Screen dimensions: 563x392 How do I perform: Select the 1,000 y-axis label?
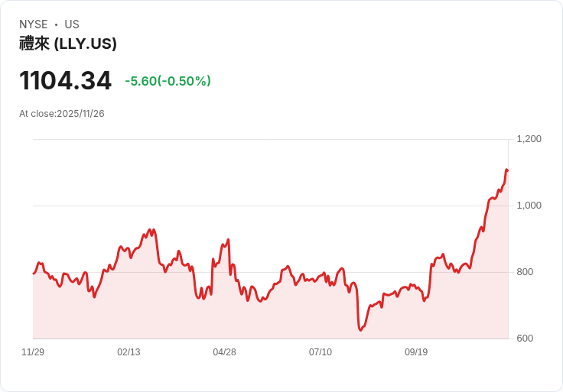tap(529, 206)
